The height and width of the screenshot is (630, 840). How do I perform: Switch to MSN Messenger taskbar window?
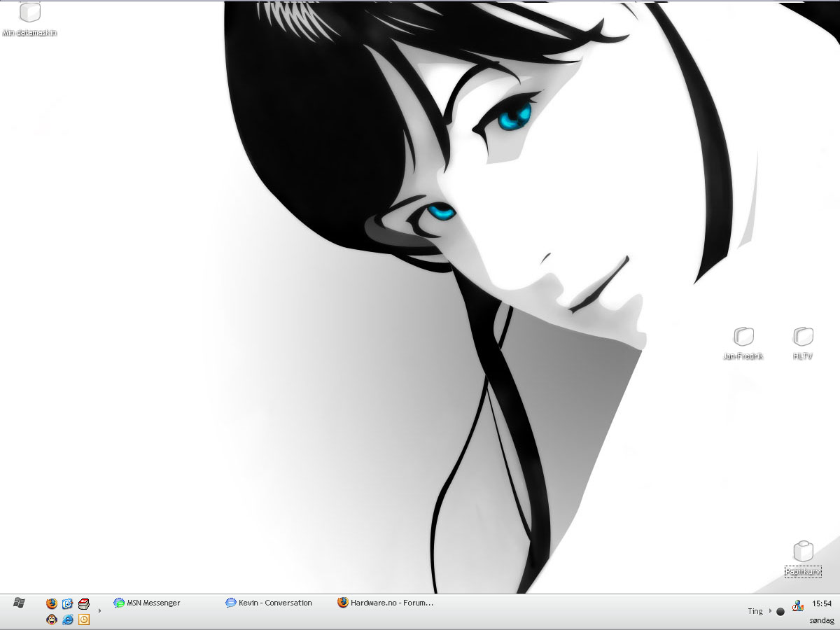[x=147, y=603]
